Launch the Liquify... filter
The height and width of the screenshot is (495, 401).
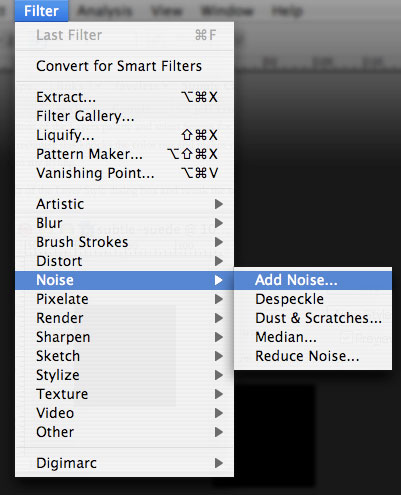click(x=124, y=135)
